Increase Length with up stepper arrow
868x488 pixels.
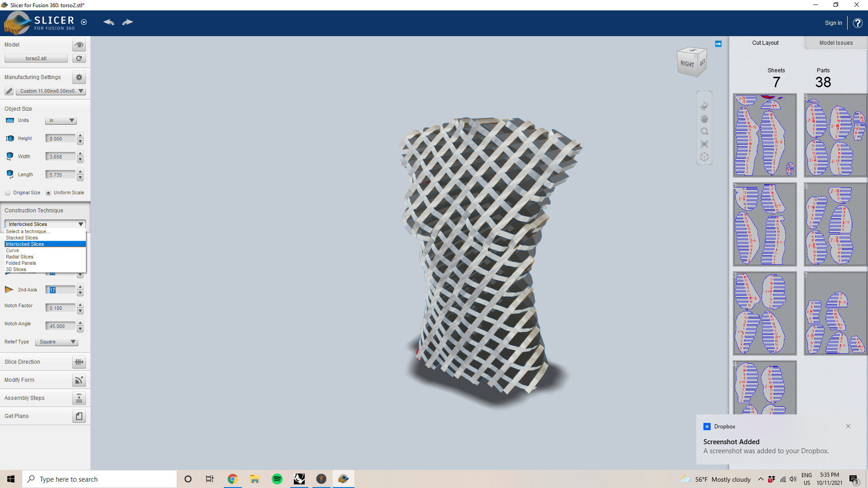80,172
